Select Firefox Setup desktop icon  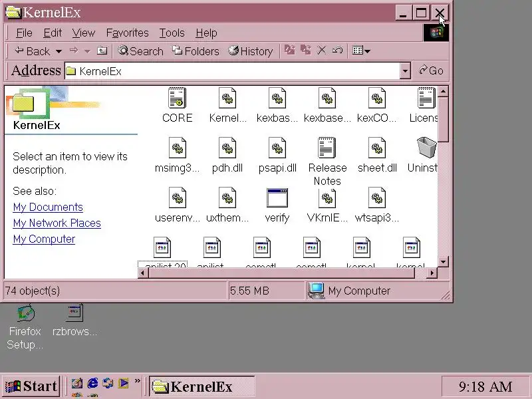[x=25, y=327]
